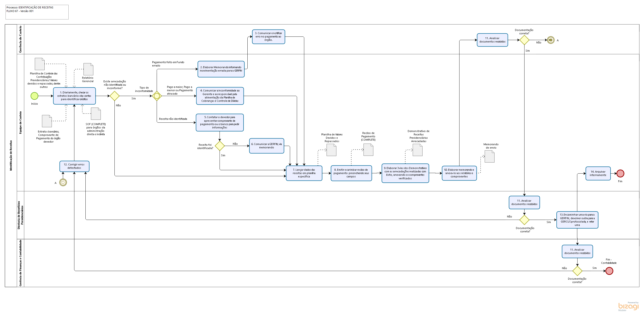Select the 'Gerência de Finanças e Contabilidade' lane header
Image resolution: width=644 pixels, height=314 pixels.
20,263
